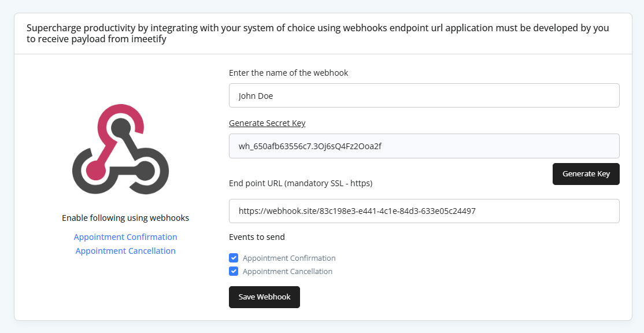
Task: Click the Supercharge productivity header description
Action: coord(318,34)
